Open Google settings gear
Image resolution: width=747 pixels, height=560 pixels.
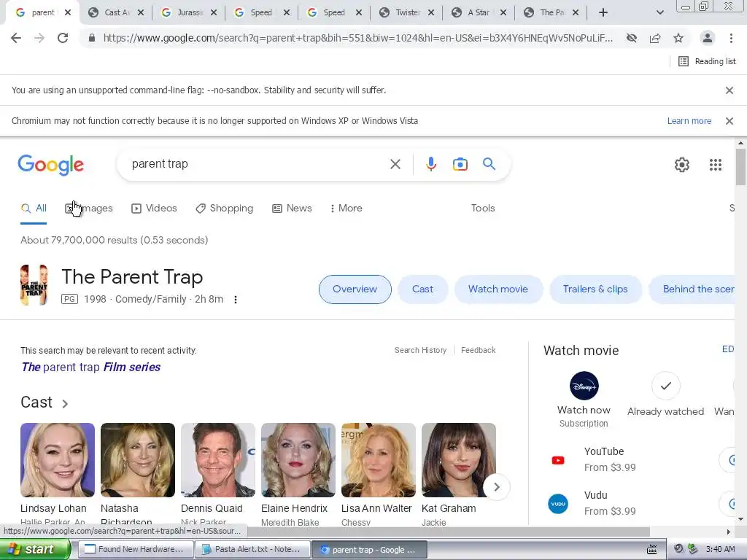point(682,165)
